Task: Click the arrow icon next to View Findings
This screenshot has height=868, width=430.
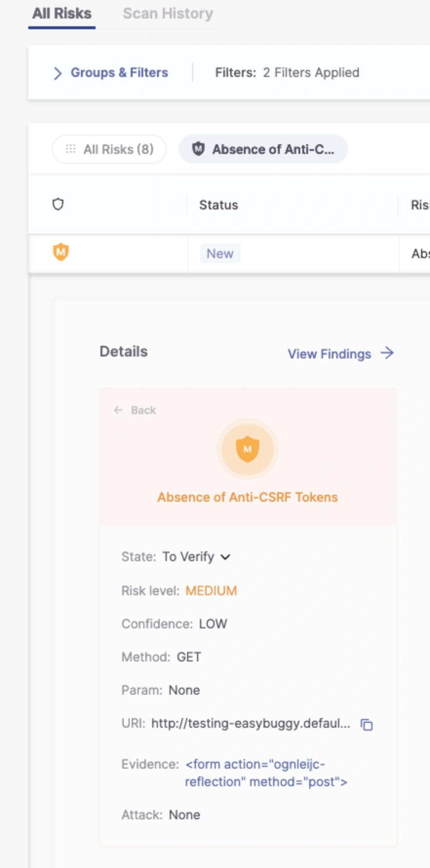Action: point(387,354)
